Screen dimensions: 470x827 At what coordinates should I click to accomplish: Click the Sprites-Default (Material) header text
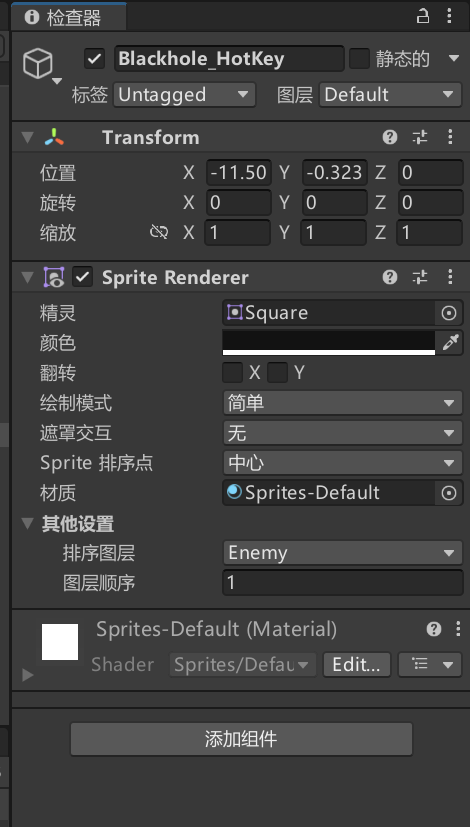tap(216, 629)
